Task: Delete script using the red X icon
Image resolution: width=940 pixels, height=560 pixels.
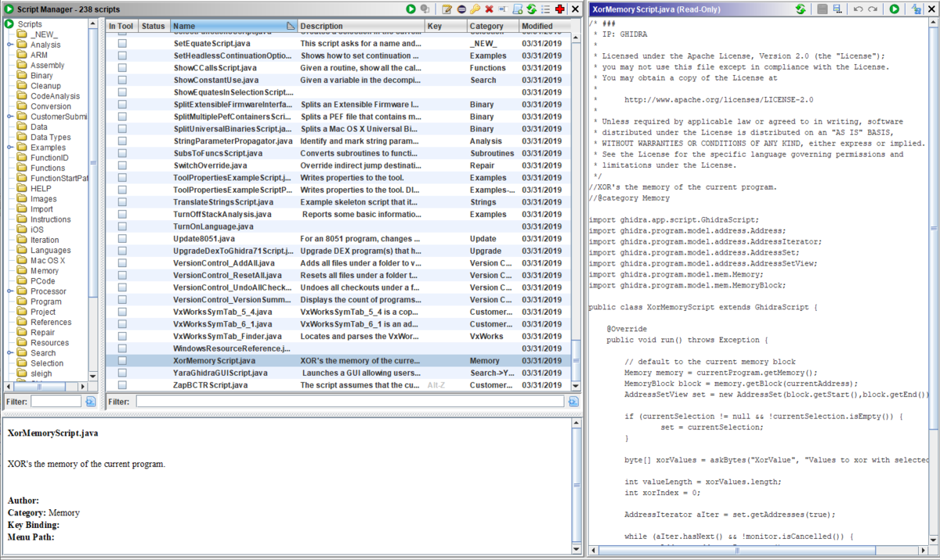Action: (x=489, y=9)
